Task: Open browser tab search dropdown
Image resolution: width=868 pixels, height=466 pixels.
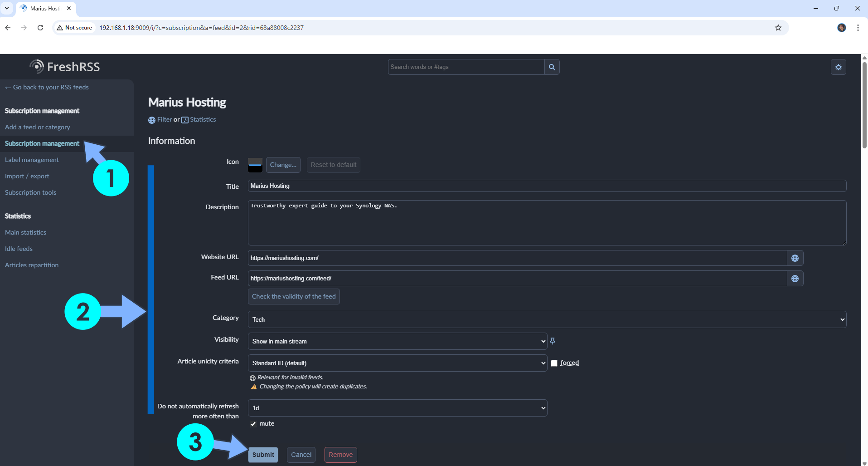Action: (x=7, y=8)
